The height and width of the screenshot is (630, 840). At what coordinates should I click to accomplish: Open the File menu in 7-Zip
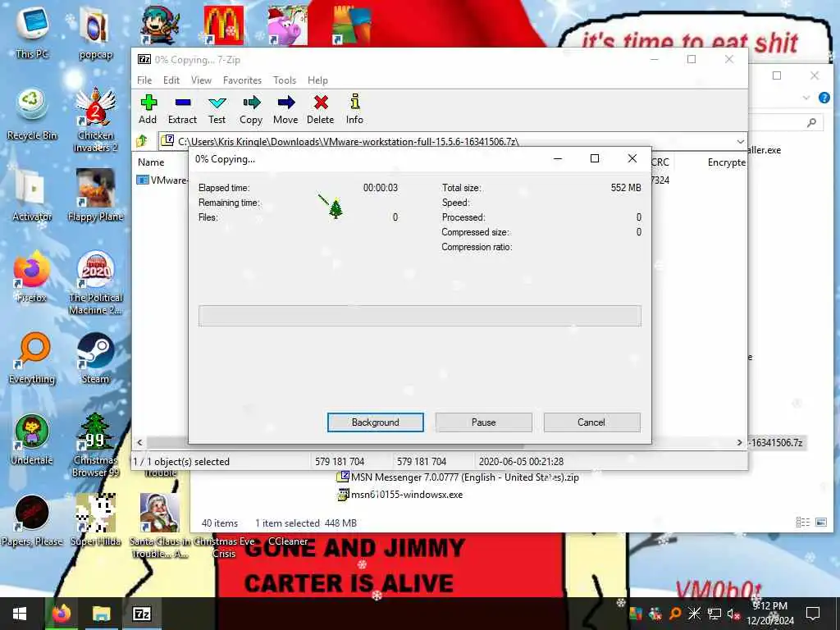(x=144, y=80)
